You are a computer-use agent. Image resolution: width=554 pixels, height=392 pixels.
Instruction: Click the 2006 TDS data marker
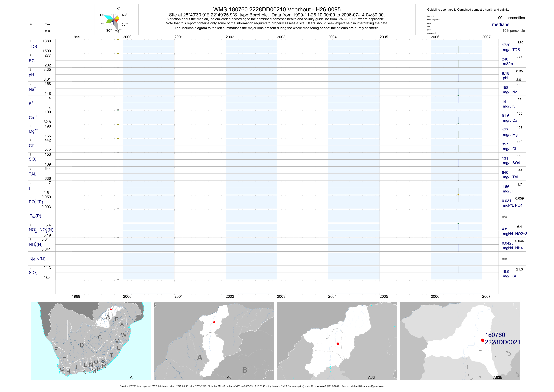coord(458,50)
